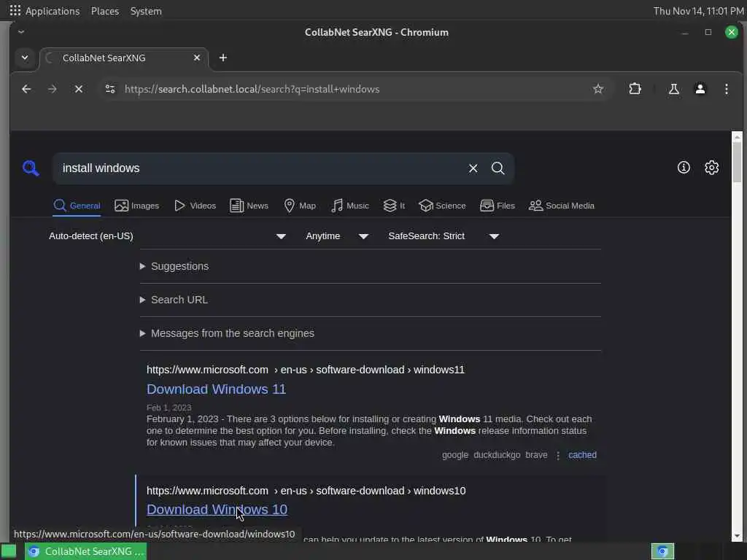Image resolution: width=747 pixels, height=560 pixels.
Task: Open the Anytime time range dropdown
Action: pos(337,236)
